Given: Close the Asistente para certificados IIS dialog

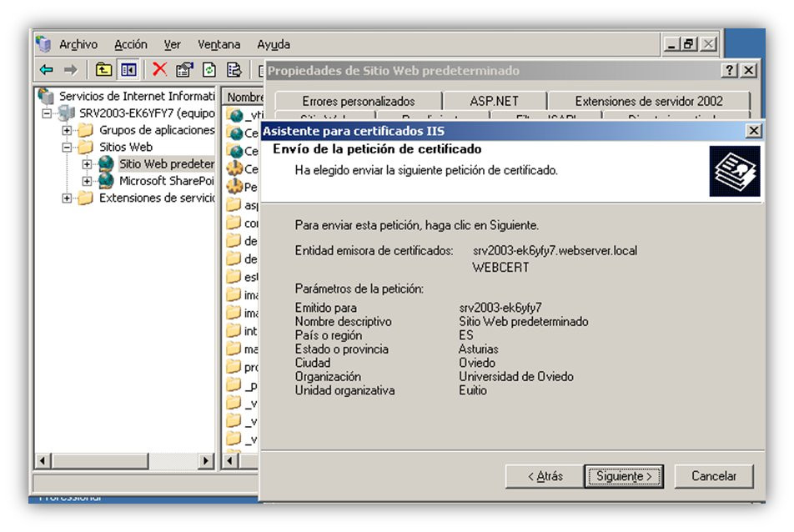Looking at the screenshot, I should coord(753,131).
